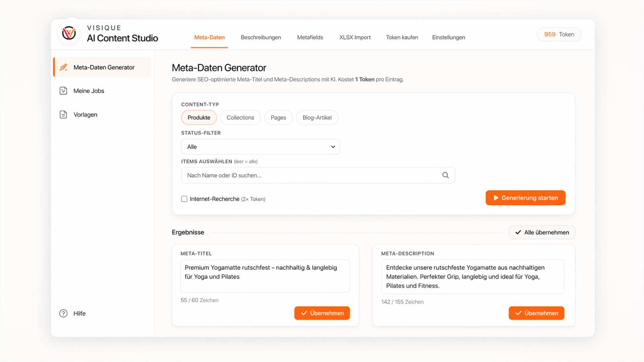
Task: Select the Collections content type
Action: (x=240, y=117)
